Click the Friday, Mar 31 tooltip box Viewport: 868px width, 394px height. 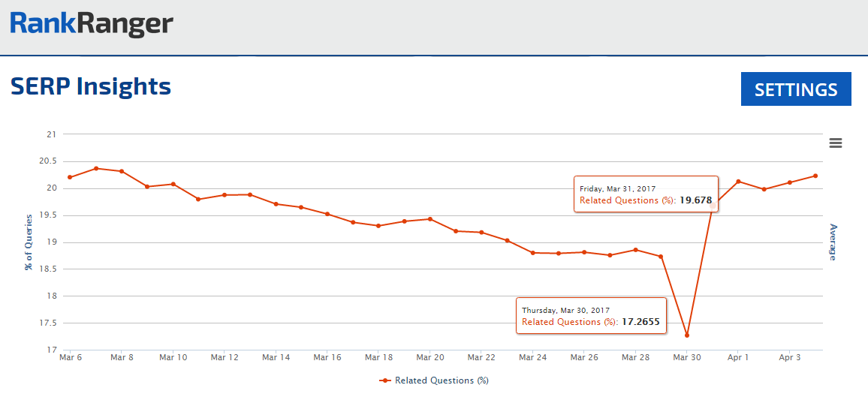pos(646,195)
